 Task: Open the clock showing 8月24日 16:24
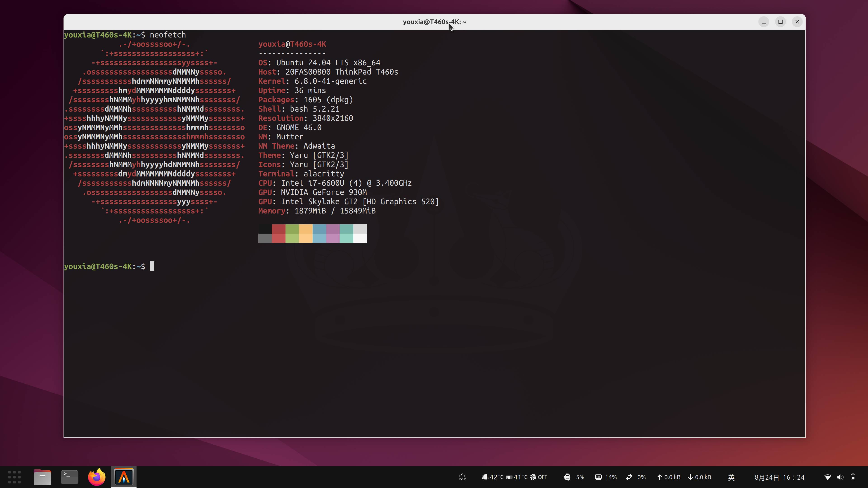tap(779, 477)
